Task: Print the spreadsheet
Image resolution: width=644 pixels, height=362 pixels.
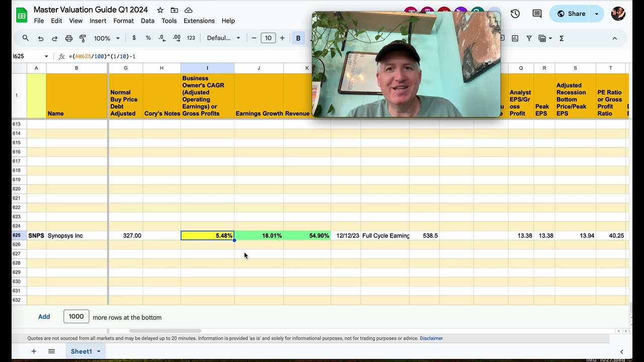Action: pyautogui.click(x=69, y=38)
